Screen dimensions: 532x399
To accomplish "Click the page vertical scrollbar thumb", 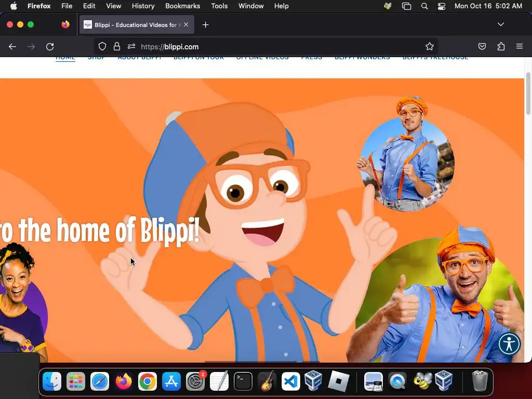I will click(528, 94).
